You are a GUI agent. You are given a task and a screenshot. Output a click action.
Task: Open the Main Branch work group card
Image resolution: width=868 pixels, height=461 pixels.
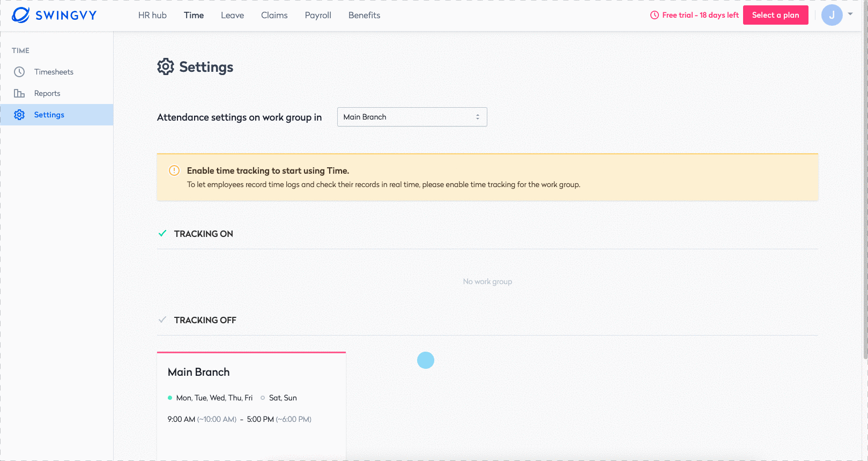[251, 406]
